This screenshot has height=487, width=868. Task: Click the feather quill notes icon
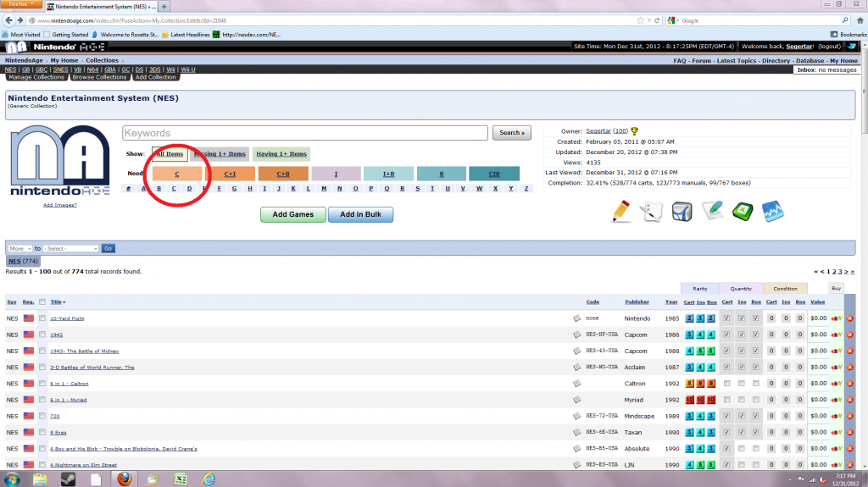click(712, 212)
